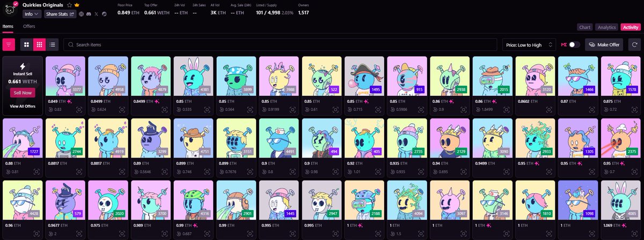
Task: Open the NFT thumbnail numbered 4085
Action: tap(621, 200)
